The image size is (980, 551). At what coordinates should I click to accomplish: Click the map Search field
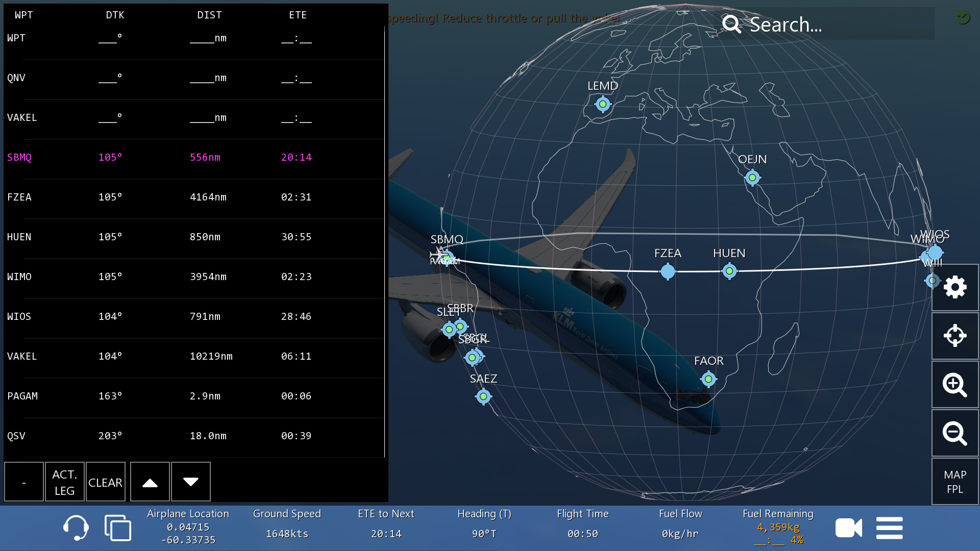click(827, 24)
